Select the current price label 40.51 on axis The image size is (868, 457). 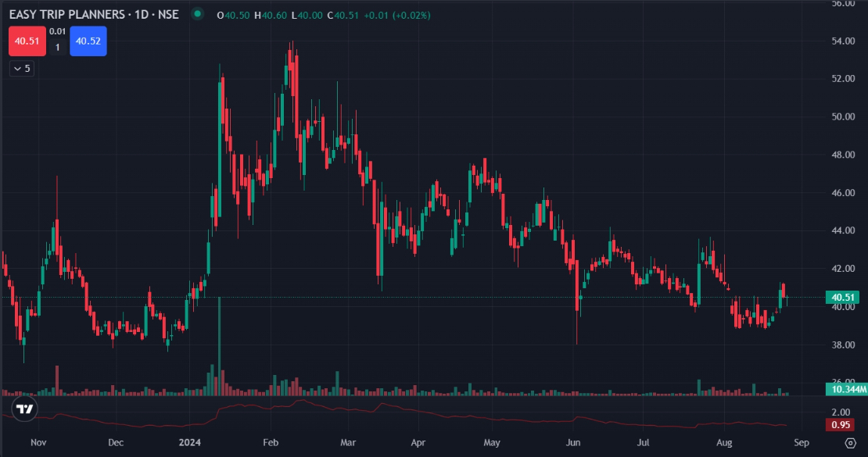pos(843,297)
